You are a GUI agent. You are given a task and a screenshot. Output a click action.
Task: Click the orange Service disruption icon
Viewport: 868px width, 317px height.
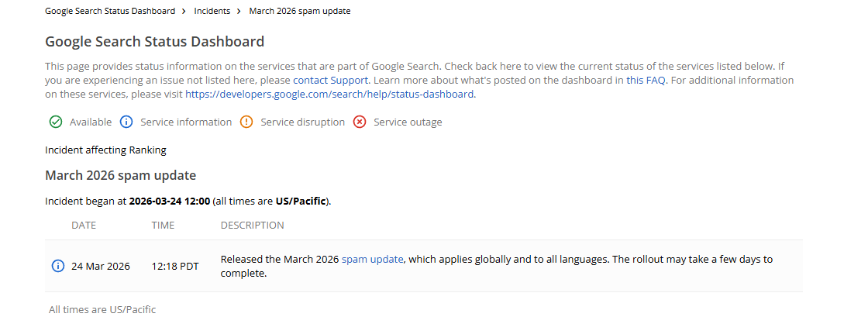pyautogui.click(x=246, y=122)
